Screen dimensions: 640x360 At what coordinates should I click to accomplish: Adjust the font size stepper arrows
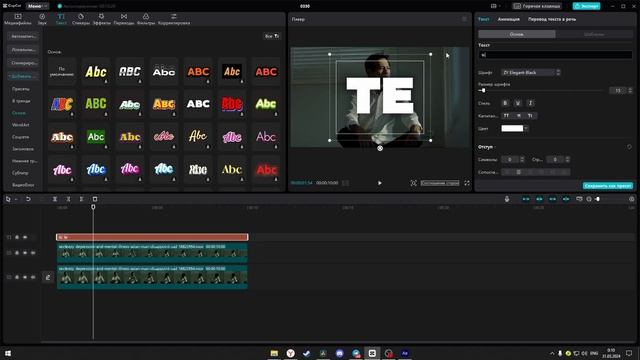pos(630,91)
